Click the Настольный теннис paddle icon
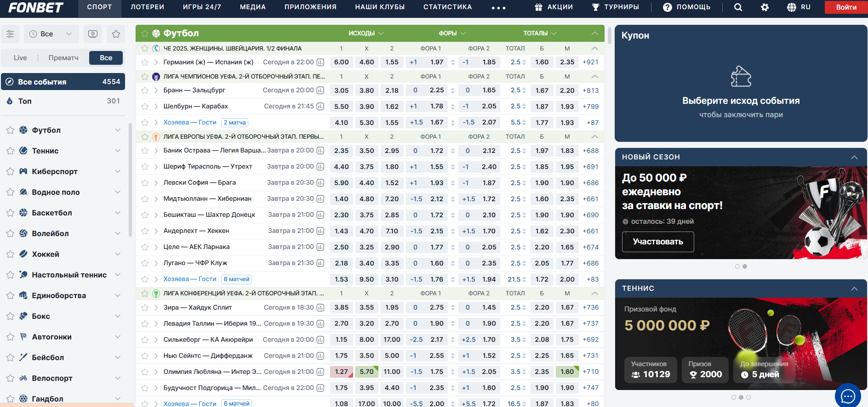Screen dimensions: 868x407 tap(23, 275)
